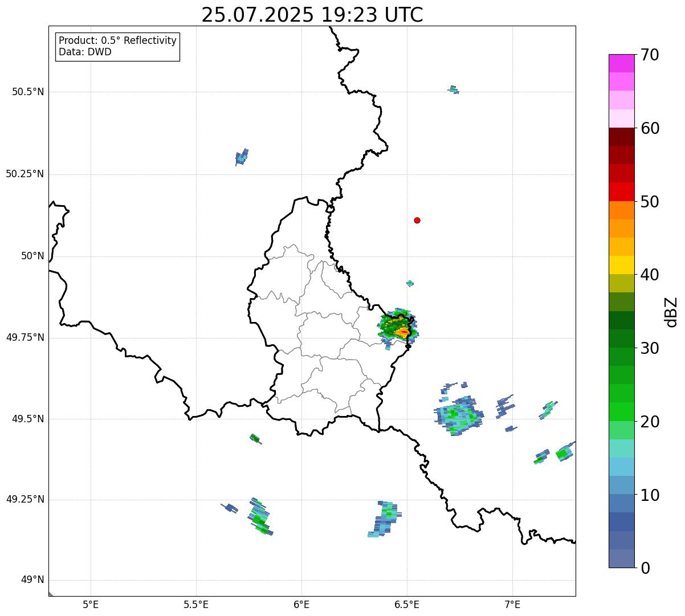Click the red station marker dot

tap(417, 220)
